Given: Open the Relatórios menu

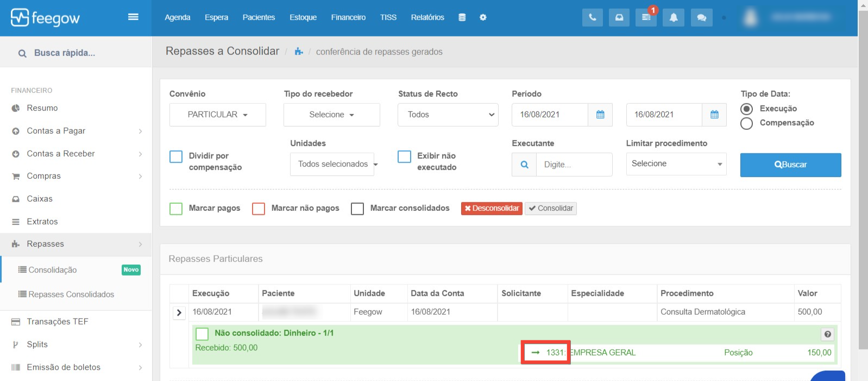Looking at the screenshot, I should (427, 17).
